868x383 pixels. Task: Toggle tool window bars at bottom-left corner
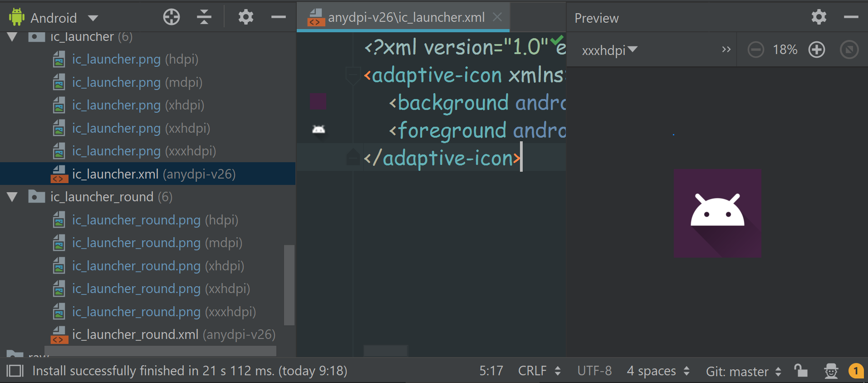15,371
